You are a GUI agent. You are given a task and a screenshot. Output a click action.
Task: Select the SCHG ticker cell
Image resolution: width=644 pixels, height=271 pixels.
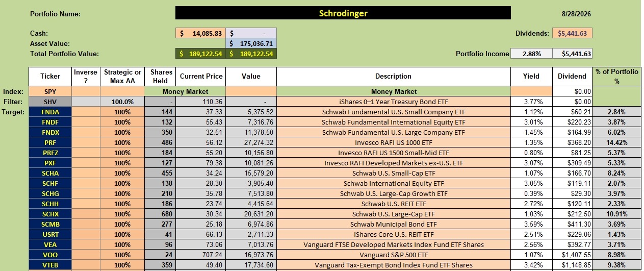coord(50,193)
